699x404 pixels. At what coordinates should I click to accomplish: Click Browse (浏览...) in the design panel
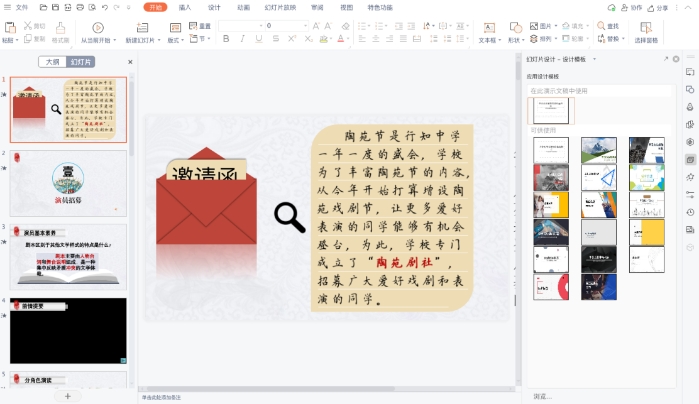point(543,396)
